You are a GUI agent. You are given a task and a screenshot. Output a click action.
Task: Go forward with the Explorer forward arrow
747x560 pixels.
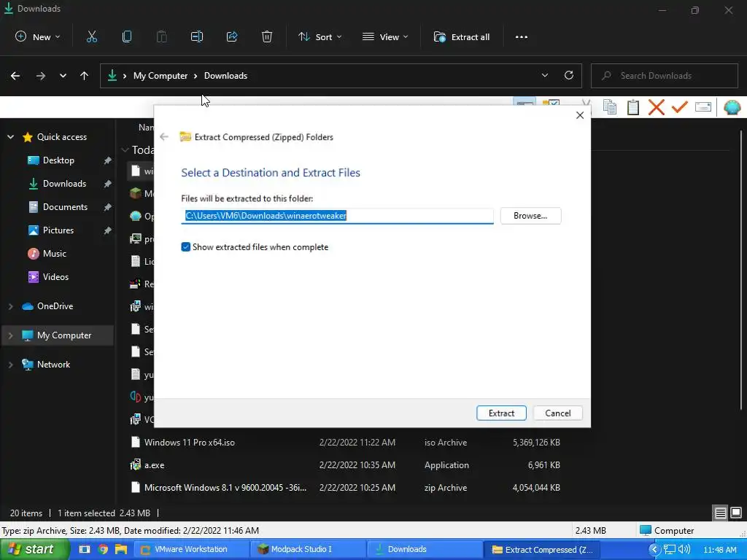[x=41, y=76]
